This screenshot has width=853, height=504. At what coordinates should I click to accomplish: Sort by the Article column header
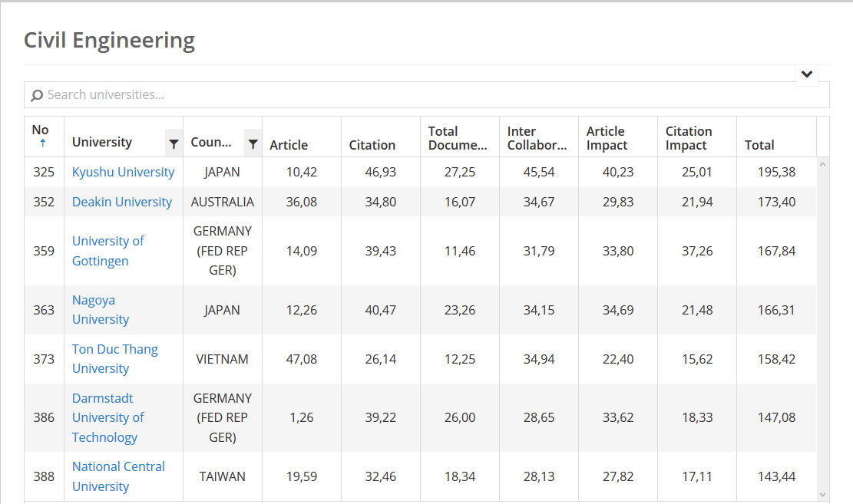pyautogui.click(x=289, y=145)
